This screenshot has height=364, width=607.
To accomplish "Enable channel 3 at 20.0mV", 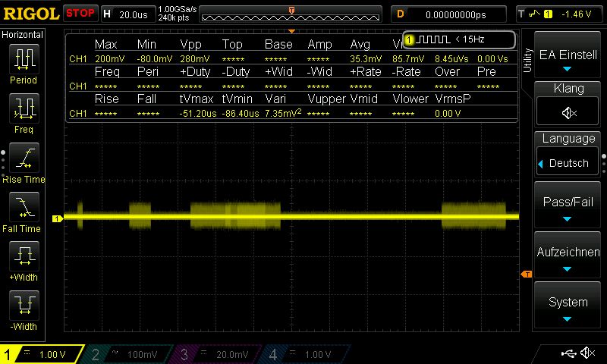I will 220,354.
